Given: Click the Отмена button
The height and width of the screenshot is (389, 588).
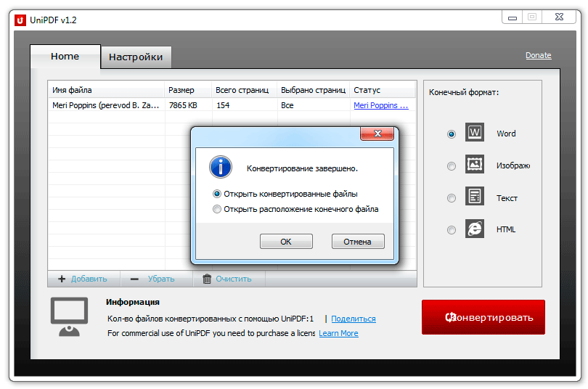Looking at the screenshot, I should coord(358,242).
